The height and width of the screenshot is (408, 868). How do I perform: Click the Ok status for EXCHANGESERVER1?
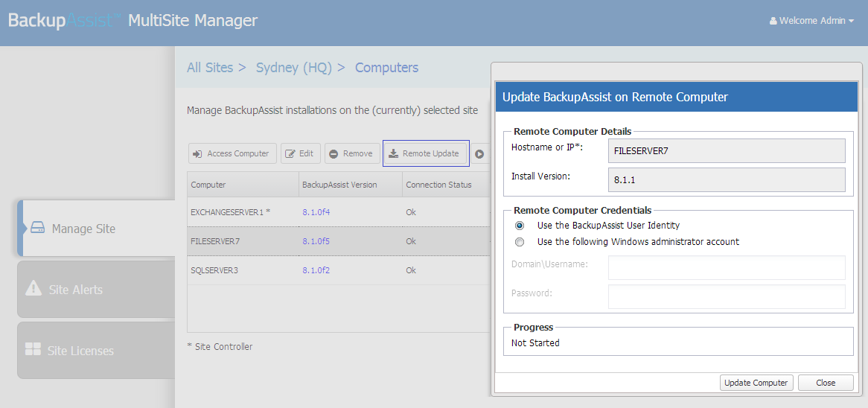point(411,212)
